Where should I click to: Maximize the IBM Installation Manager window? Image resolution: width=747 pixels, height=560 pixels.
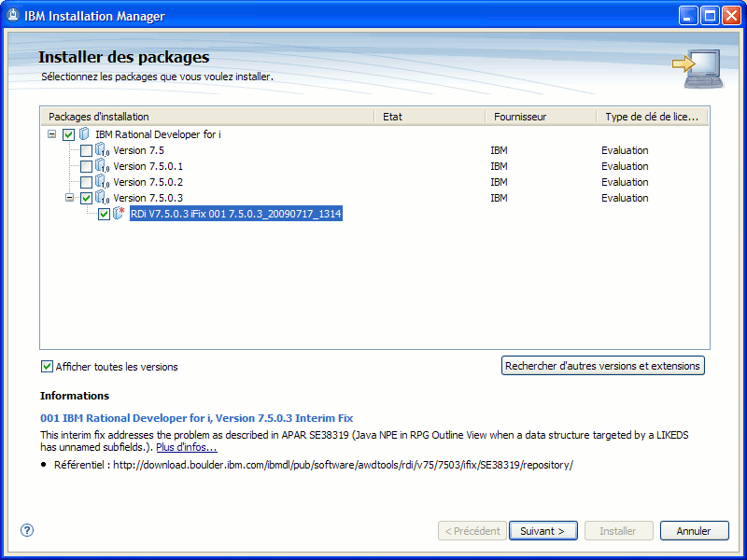[710, 16]
